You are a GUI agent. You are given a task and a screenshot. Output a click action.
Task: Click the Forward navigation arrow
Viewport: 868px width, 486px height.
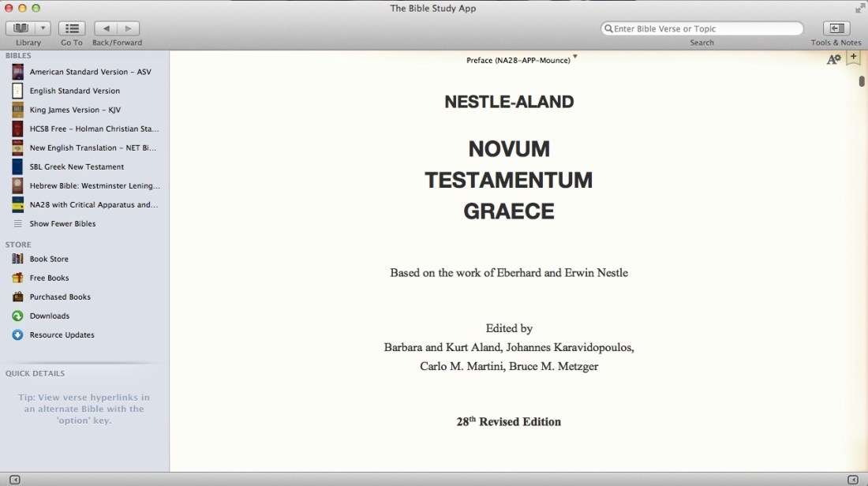(128, 28)
